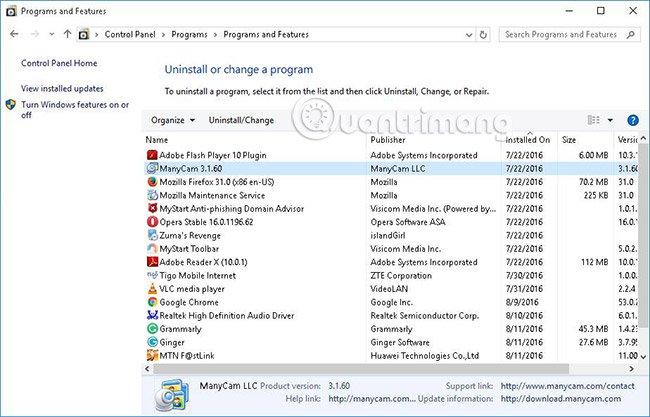Click the Grammarly icon
This screenshot has width=650, height=417.
[152, 329]
